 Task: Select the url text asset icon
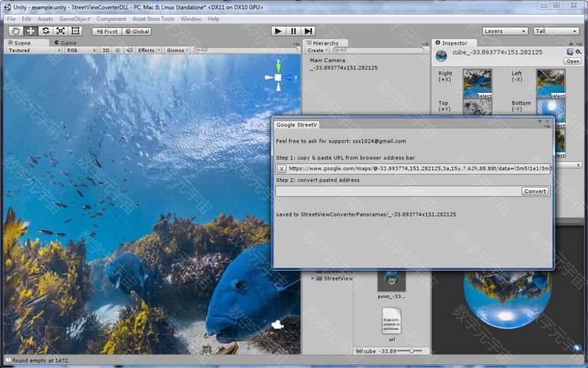(392, 321)
